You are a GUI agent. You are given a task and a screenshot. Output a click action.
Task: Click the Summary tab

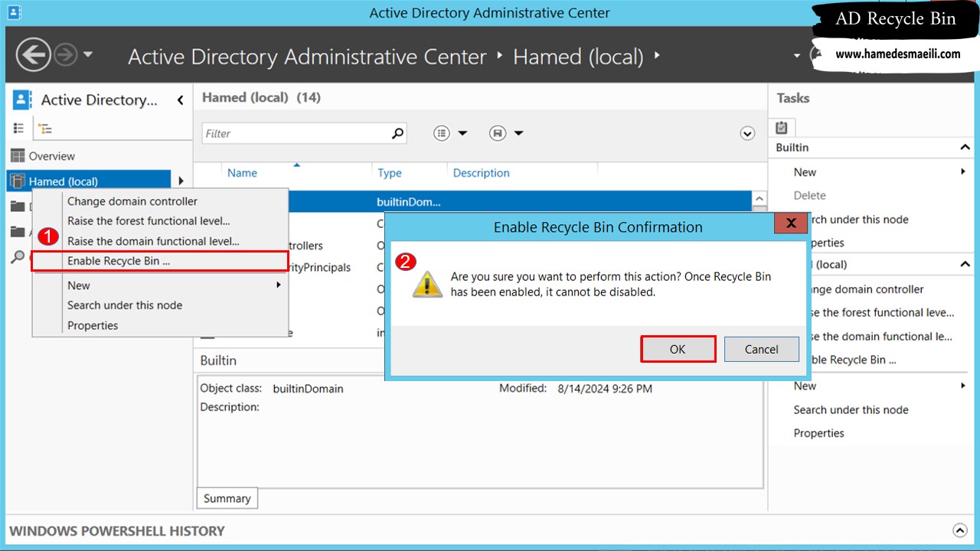pos(227,498)
